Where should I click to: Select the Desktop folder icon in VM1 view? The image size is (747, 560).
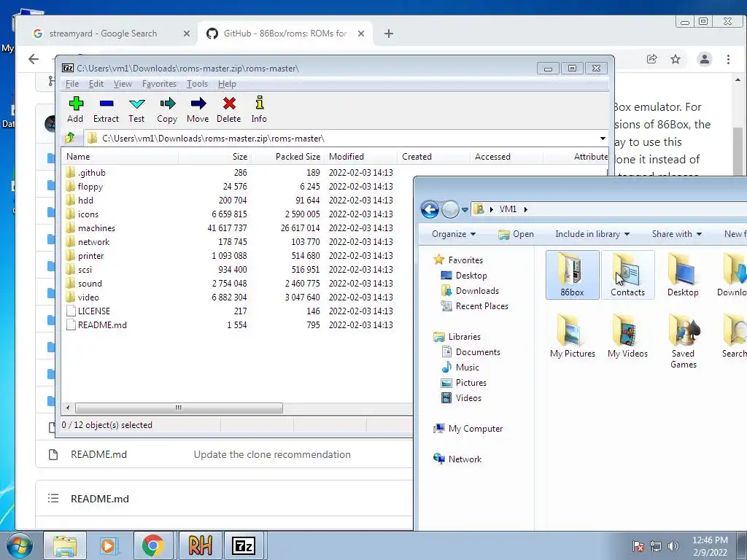[683, 275]
